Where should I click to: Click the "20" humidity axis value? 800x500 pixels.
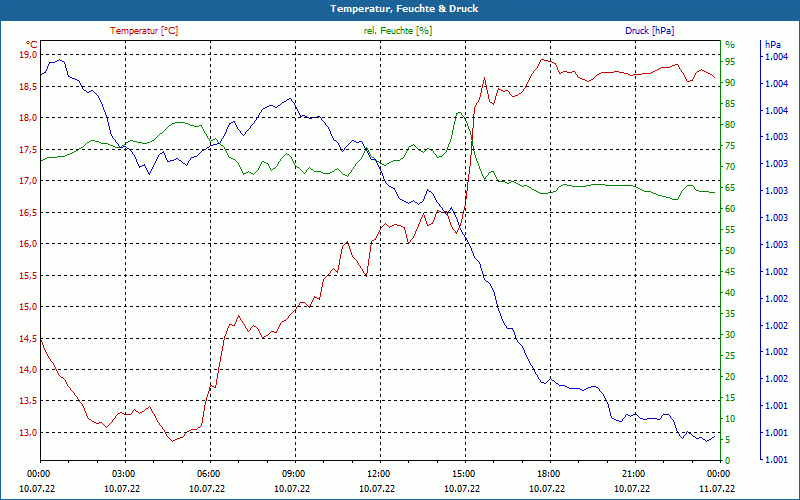[730, 377]
